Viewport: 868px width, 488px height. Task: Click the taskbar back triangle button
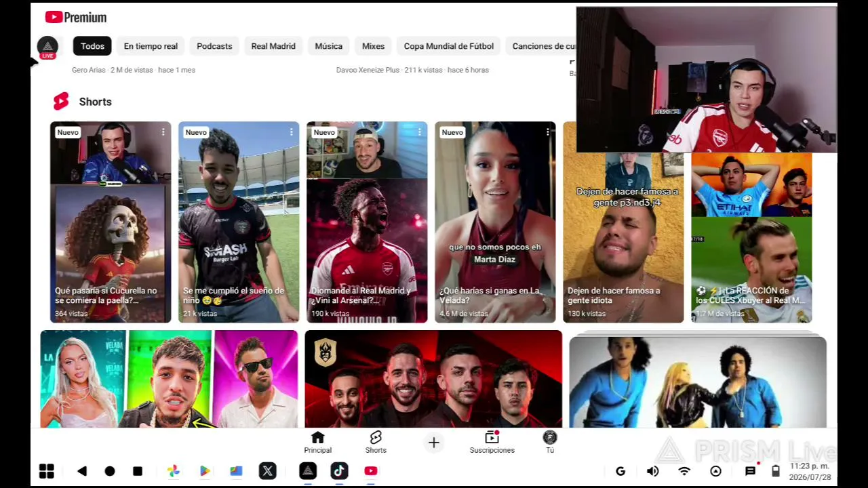coord(82,471)
